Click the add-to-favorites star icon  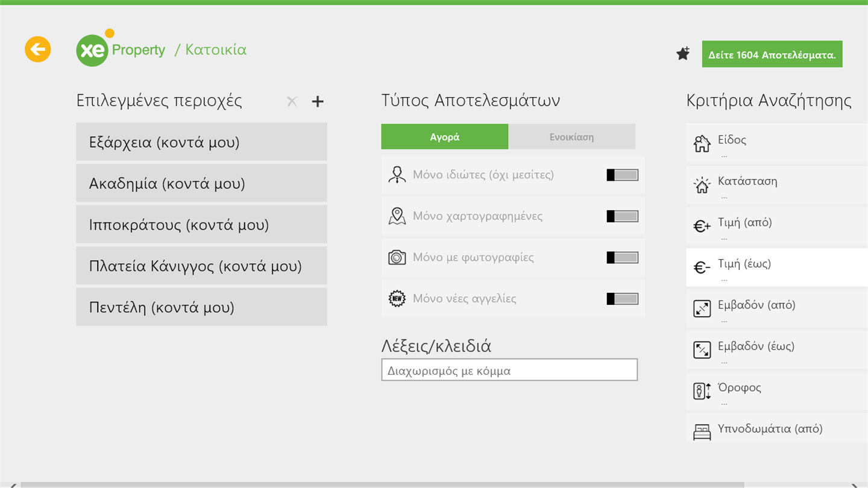point(683,54)
